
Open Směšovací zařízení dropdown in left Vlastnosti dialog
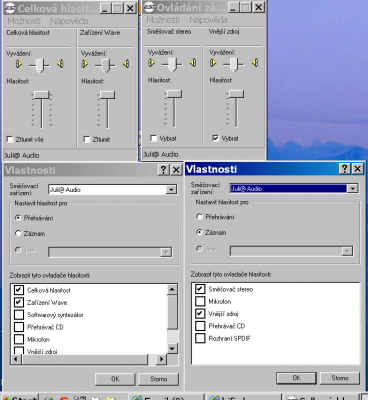171,190
